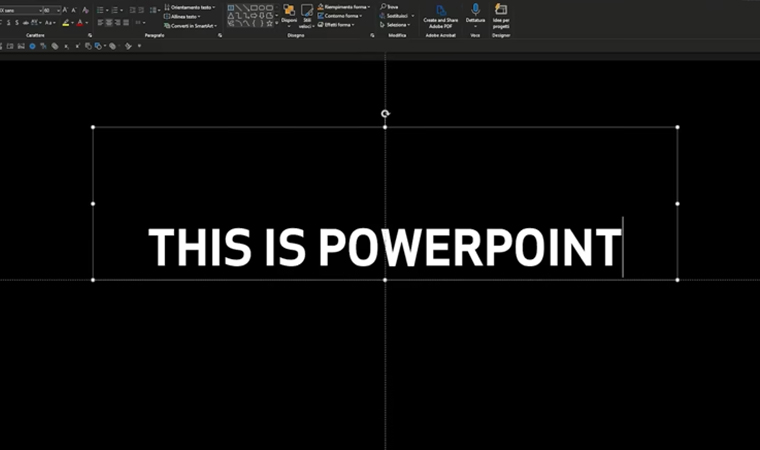Viewport: 760px width, 450px height.
Task: Toggle subscript in quick access toolbar
Action: coord(66,47)
